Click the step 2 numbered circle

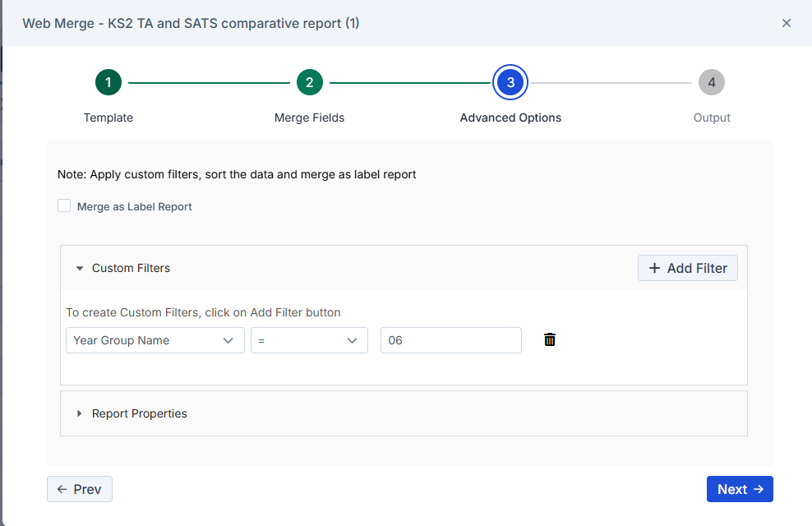309,82
